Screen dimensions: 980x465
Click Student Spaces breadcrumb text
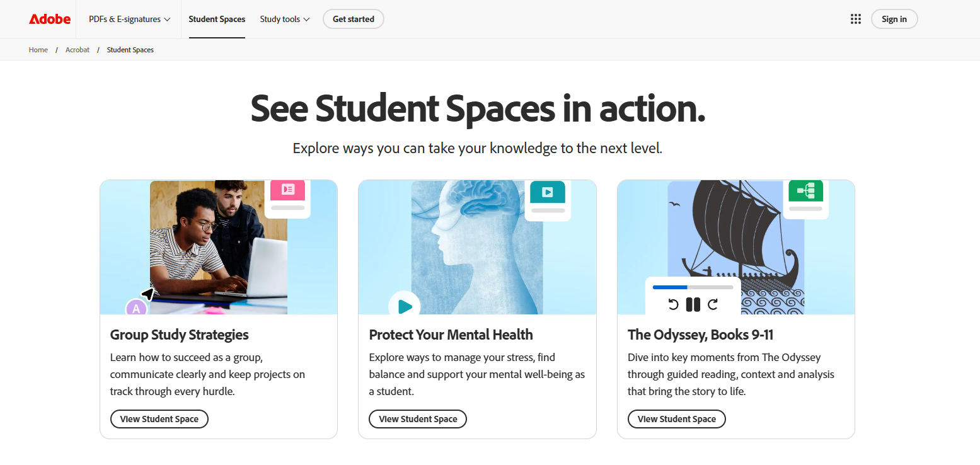coord(130,50)
